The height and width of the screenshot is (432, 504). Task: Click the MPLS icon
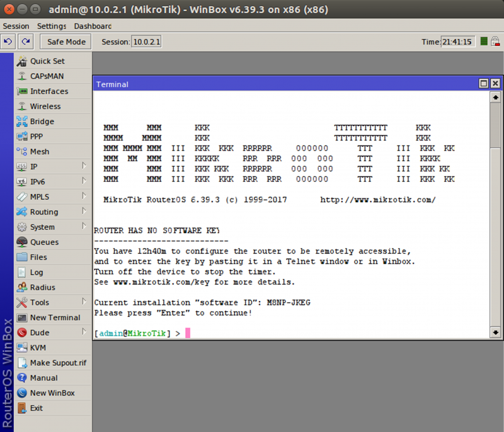coord(22,197)
